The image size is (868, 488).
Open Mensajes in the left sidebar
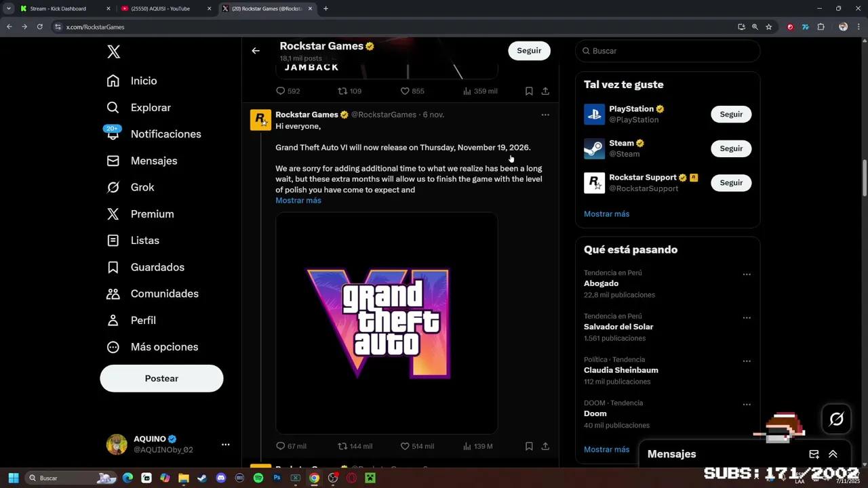click(142, 161)
